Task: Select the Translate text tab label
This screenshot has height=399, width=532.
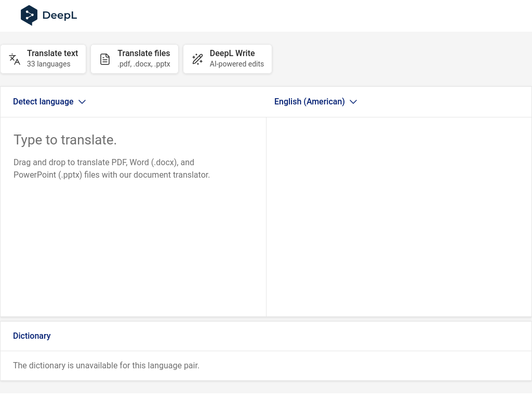Action: tap(52, 54)
